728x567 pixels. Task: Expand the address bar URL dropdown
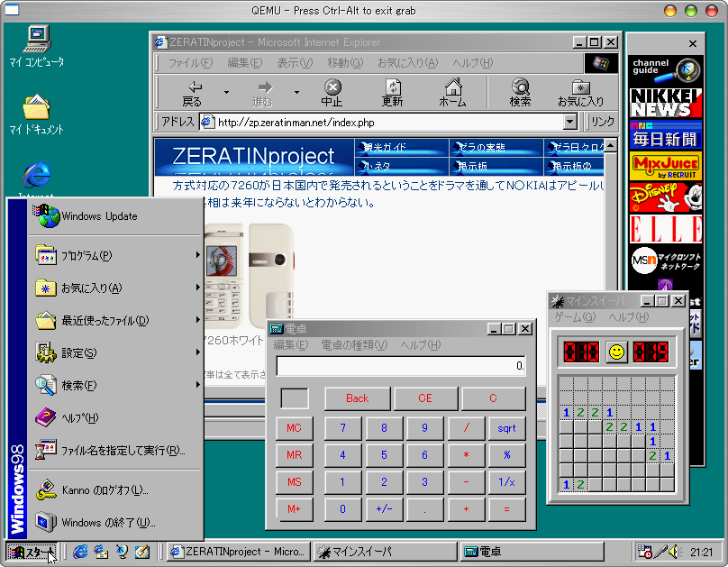click(x=570, y=122)
